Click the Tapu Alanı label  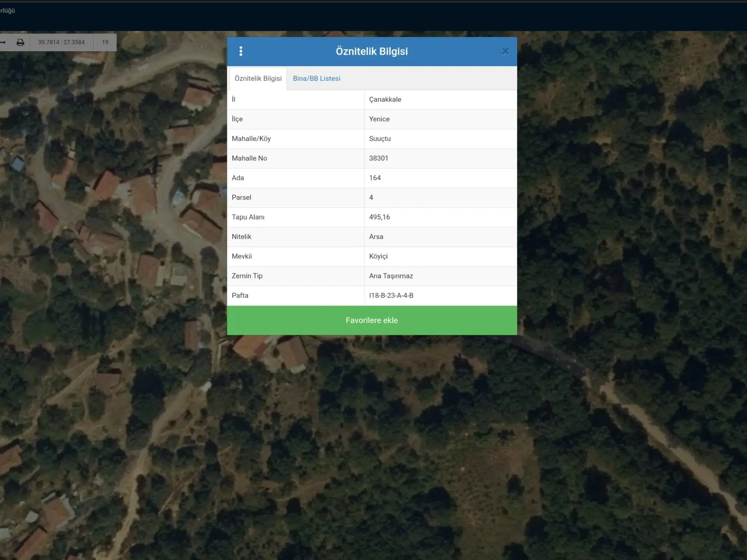[x=248, y=217]
